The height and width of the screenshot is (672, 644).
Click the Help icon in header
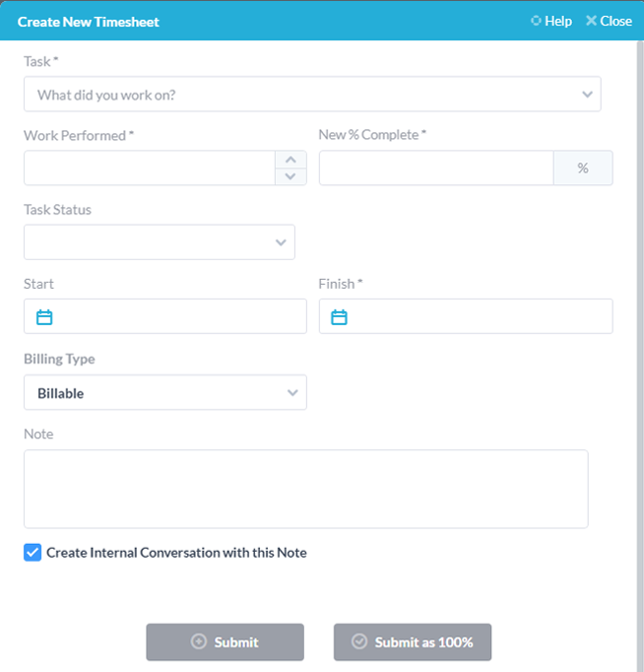click(536, 21)
